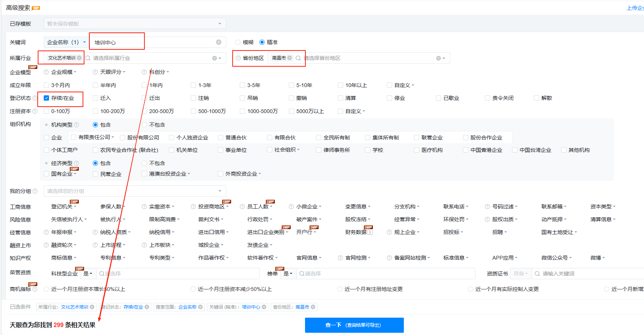Click the help icon beside 省份地区
This screenshot has height=335, width=644.
238,58
